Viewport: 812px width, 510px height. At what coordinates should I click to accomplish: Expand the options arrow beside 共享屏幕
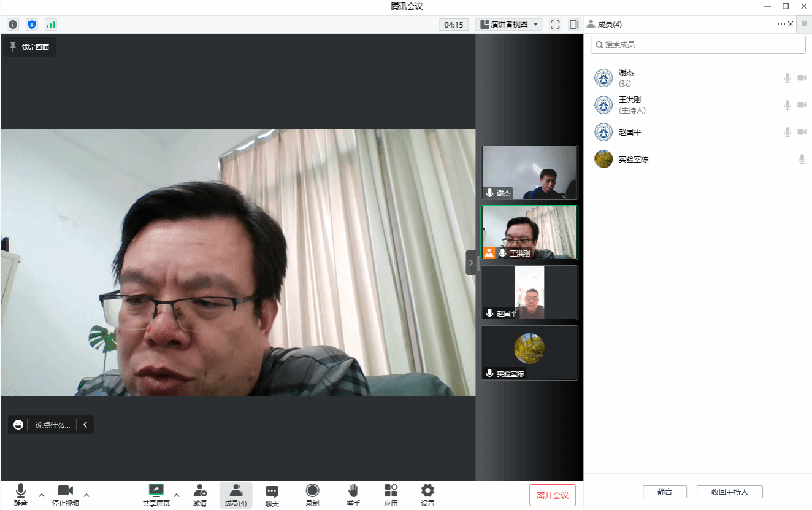pyautogui.click(x=177, y=495)
